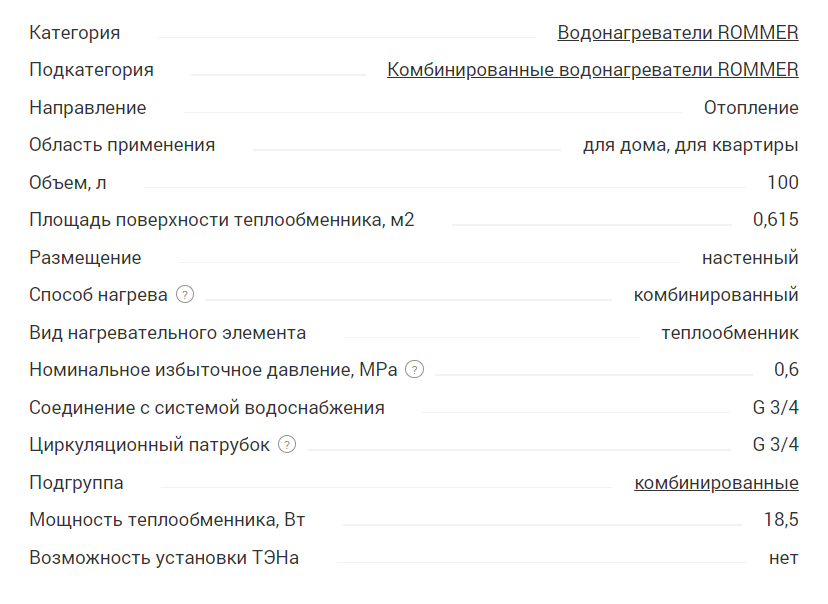Show help tooltip for Способ нагрева

click(x=185, y=294)
